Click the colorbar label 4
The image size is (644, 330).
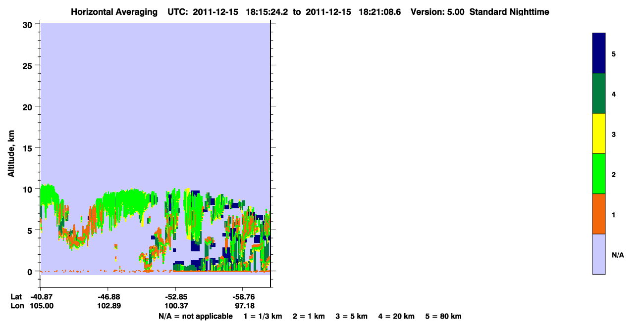tap(614, 94)
